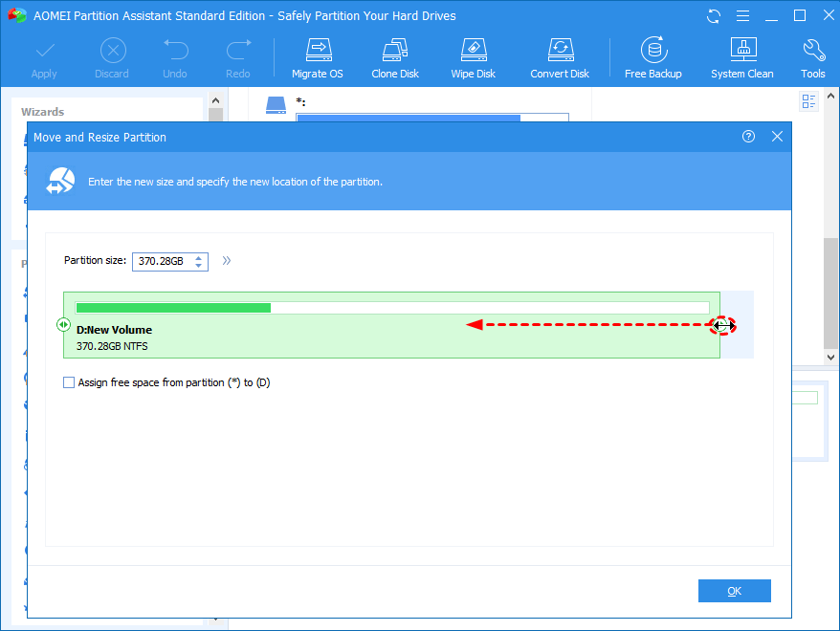The image size is (840, 631).
Task: Enable Assign free space from partition checkbox
Action: [x=69, y=382]
